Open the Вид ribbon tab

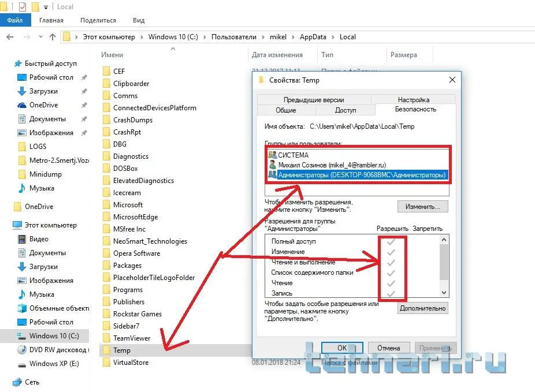(139, 20)
